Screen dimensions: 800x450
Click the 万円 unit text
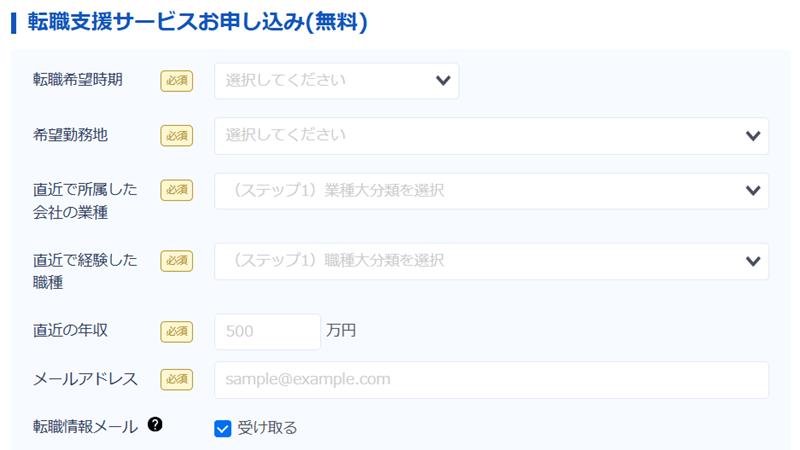point(341,330)
